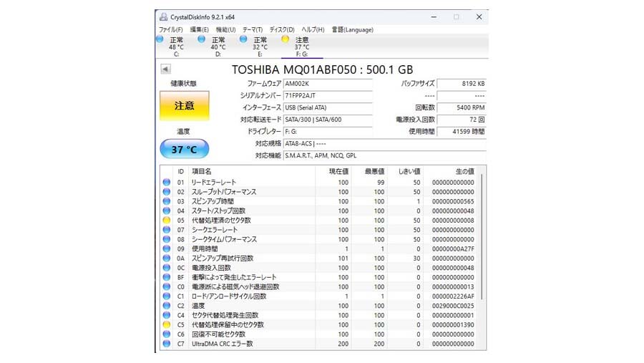This screenshot has height=363, width=644.
Task: Click blue status icon for 04 スタート/ストップ回数
Action: (x=166, y=210)
